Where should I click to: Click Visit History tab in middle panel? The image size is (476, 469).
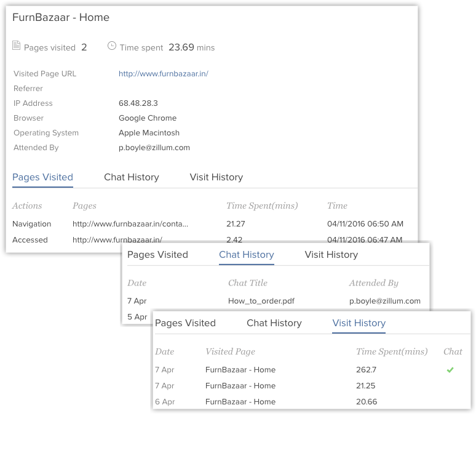click(x=331, y=255)
